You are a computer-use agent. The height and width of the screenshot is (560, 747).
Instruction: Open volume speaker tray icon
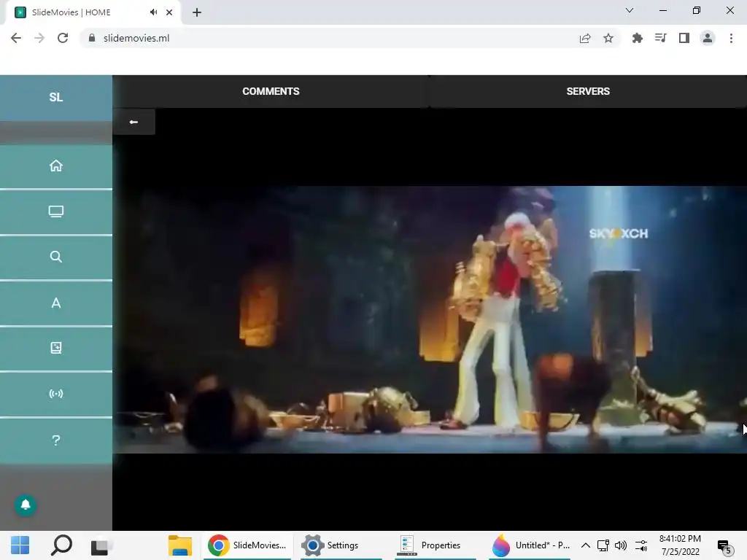point(621,545)
